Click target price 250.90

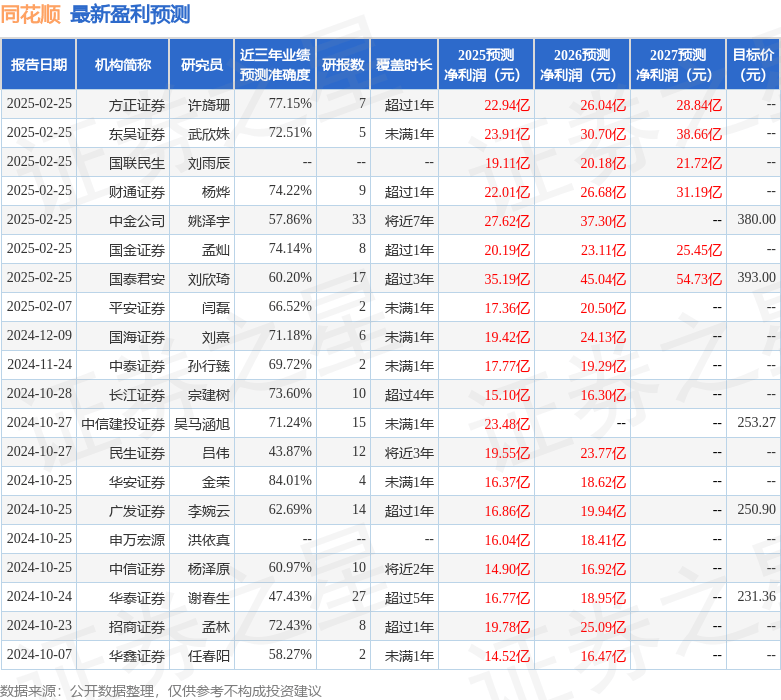(756, 509)
